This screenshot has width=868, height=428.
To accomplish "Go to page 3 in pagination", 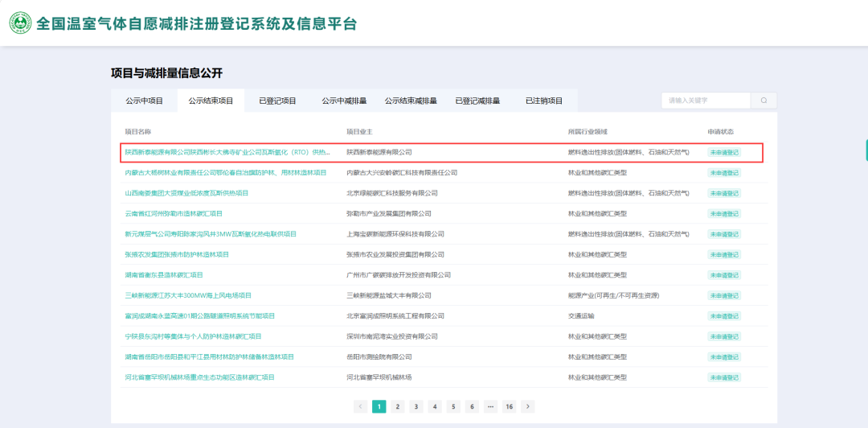I will [416, 406].
